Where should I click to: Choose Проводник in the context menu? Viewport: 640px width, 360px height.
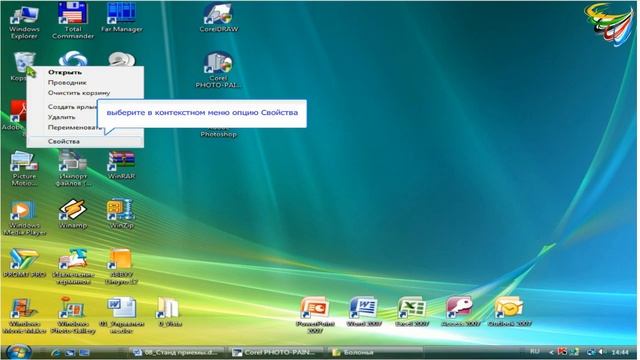85,82
